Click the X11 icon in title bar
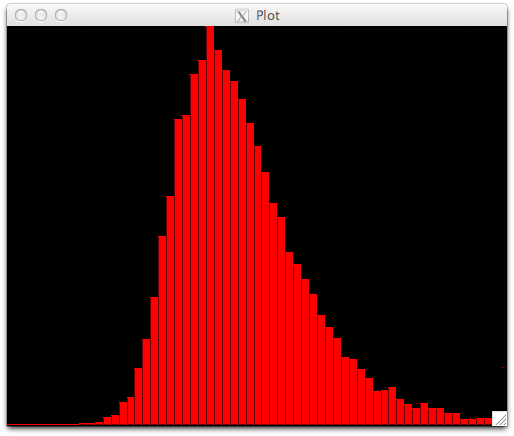514x436 pixels. click(x=242, y=16)
